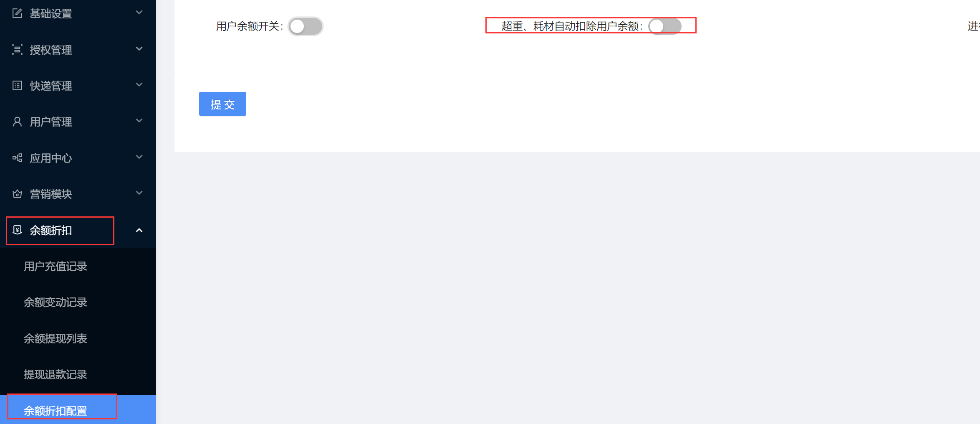Expand 营销模块 with its chevron arrow

tap(139, 193)
